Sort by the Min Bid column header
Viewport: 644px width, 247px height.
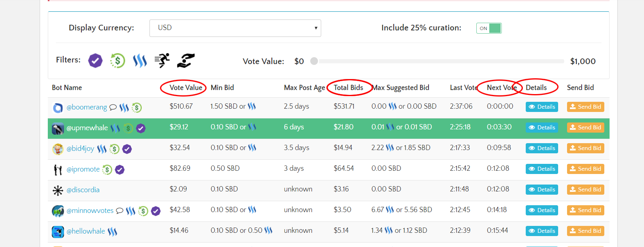pyautogui.click(x=222, y=88)
